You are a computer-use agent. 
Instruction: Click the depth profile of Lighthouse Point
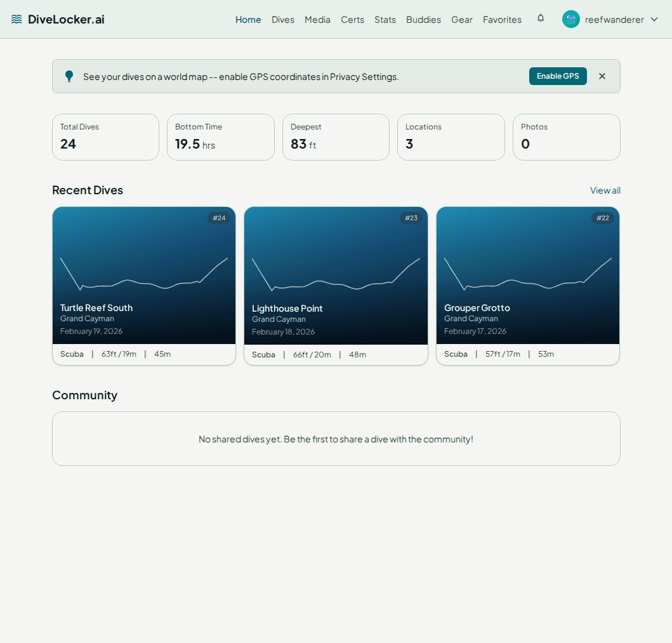336,274
